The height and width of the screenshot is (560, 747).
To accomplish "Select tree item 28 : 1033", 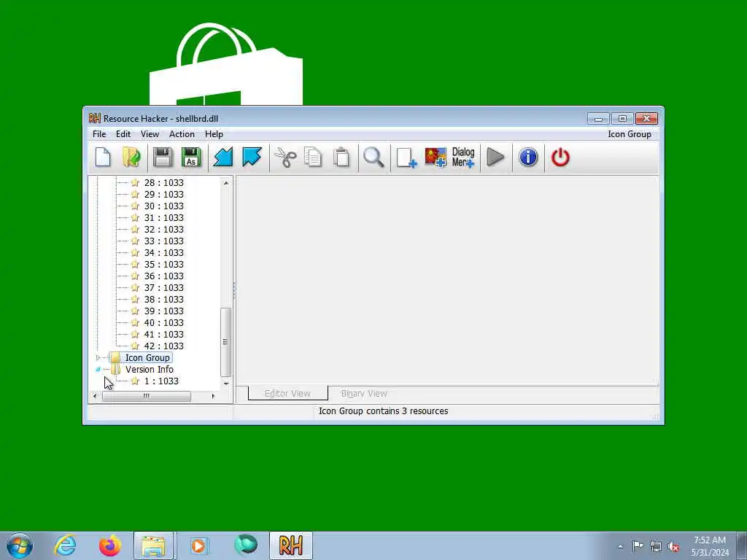I will pyautogui.click(x=164, y=183).
